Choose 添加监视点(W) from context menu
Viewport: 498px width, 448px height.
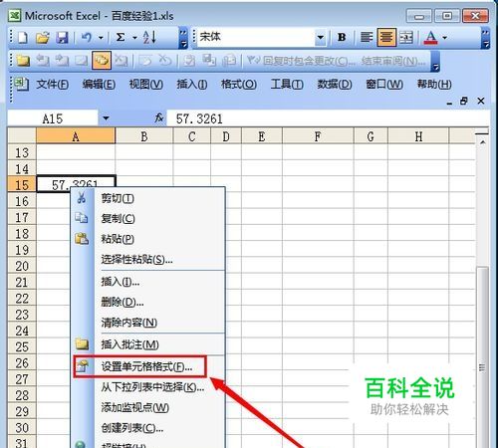[148, 407]
